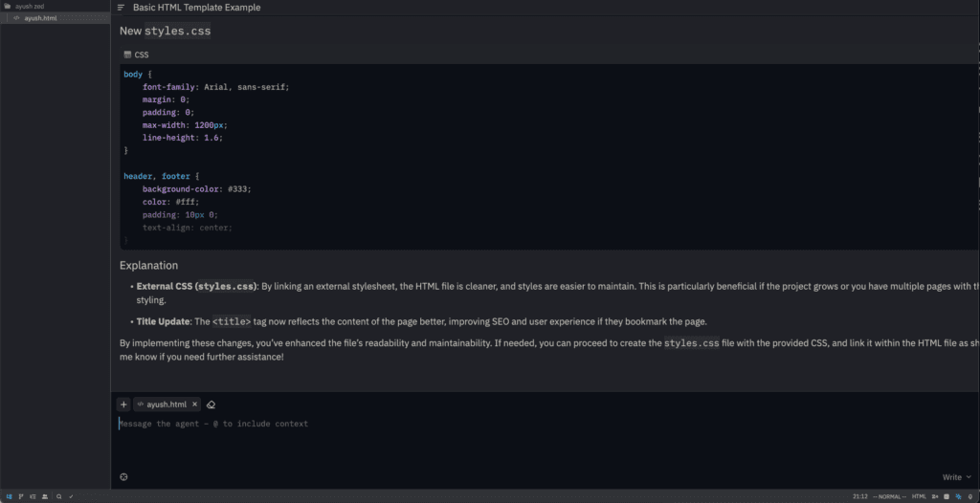Open the thread menu icon beside the title
980x503 pixels.
coord(121,8)
